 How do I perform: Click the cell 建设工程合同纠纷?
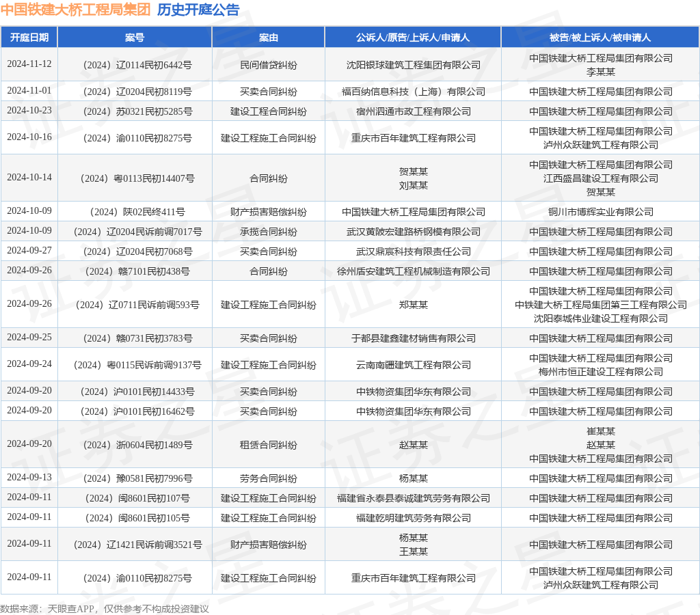point(268,111)
